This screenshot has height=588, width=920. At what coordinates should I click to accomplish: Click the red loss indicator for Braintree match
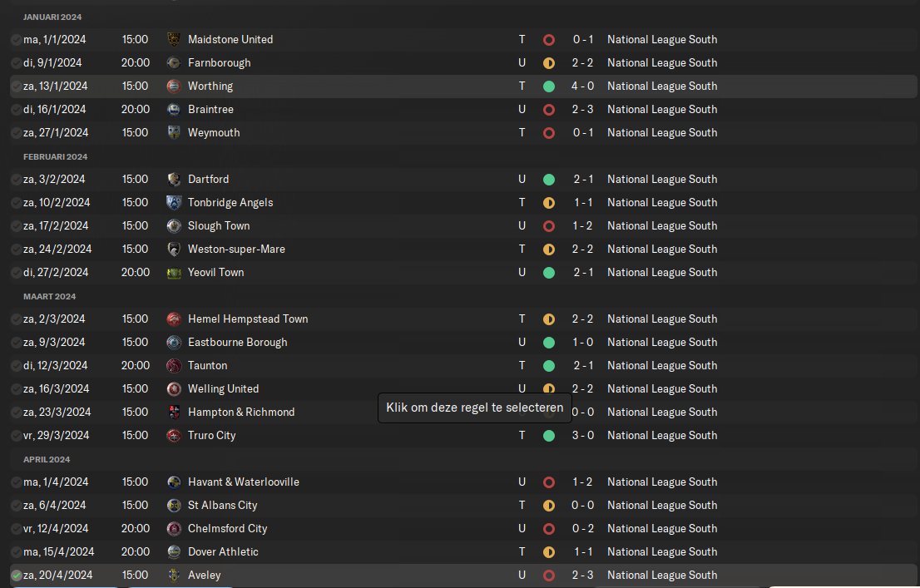coord(549,110)
